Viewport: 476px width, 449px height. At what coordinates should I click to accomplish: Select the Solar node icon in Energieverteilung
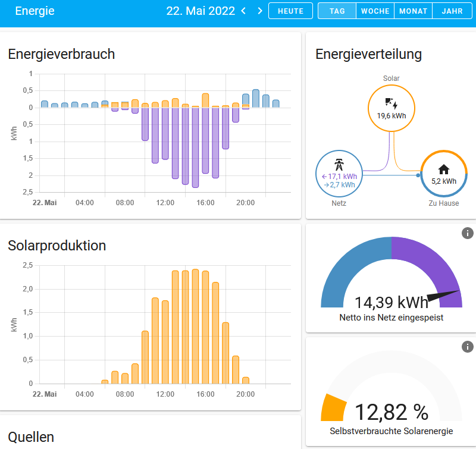coord(392,107)
